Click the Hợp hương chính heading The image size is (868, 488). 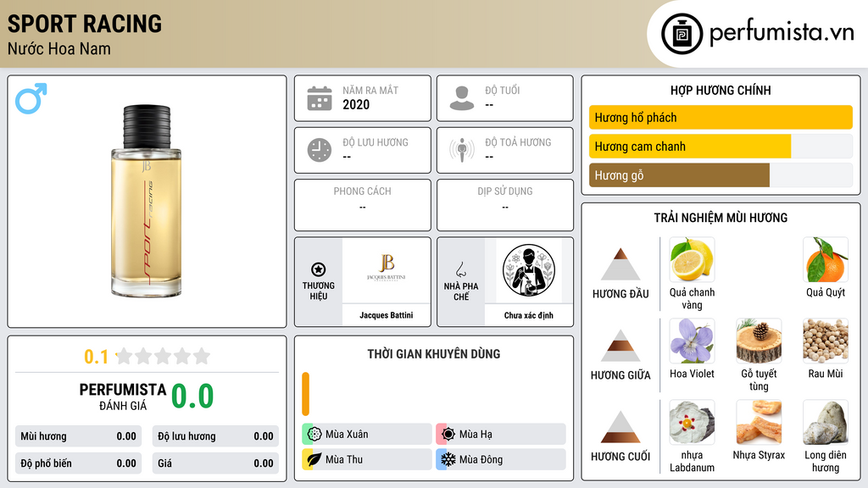[x=721, y=90]
